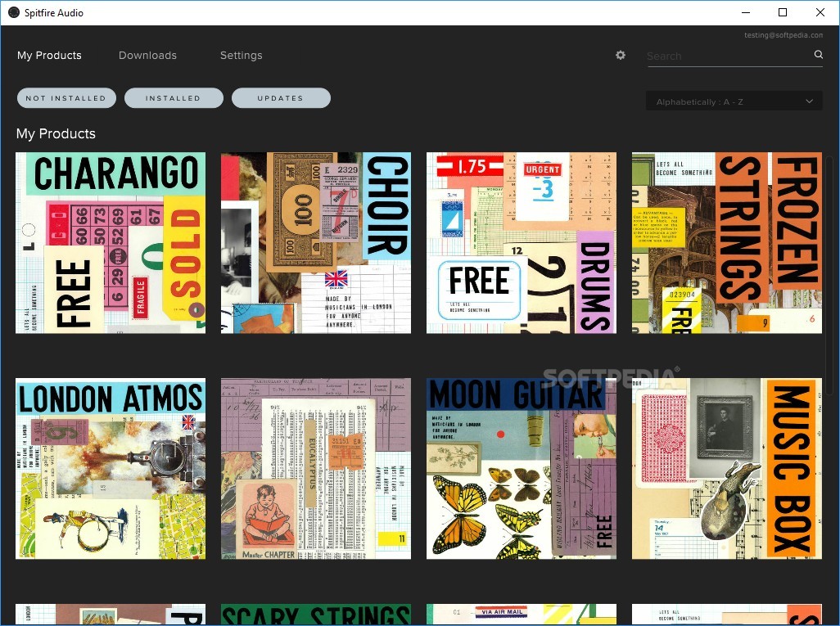Click the gear icon near search
Image resolution: width=840 pixels, height=626 pixels.
coord(621,55)
